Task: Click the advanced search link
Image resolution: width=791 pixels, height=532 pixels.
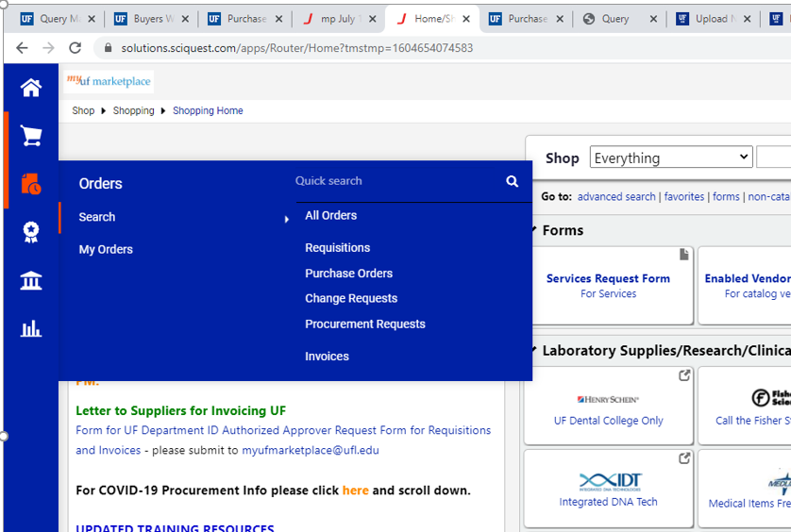Action: pos(615,197)
